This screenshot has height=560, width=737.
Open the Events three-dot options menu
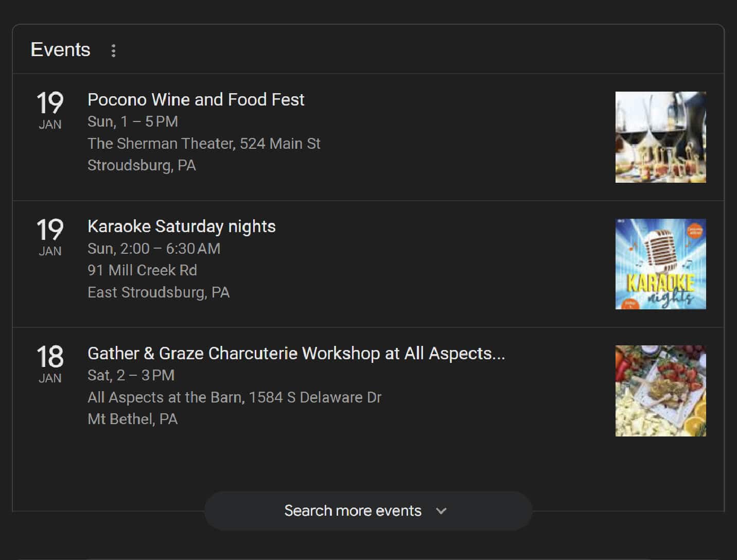point(113,50)
